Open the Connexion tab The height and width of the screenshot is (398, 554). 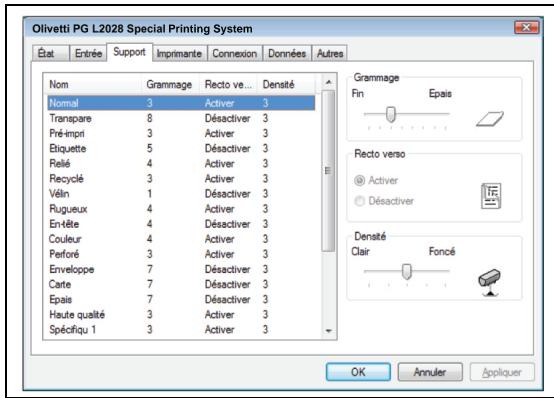click(x=235, y=54)
